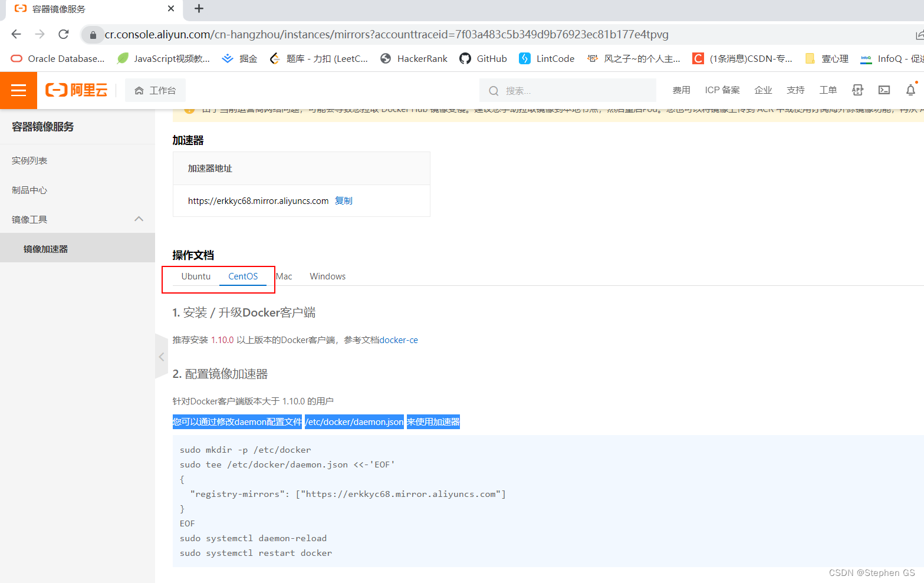Open LintCode bookmark

pyautogui.click(x=547, y=58)
